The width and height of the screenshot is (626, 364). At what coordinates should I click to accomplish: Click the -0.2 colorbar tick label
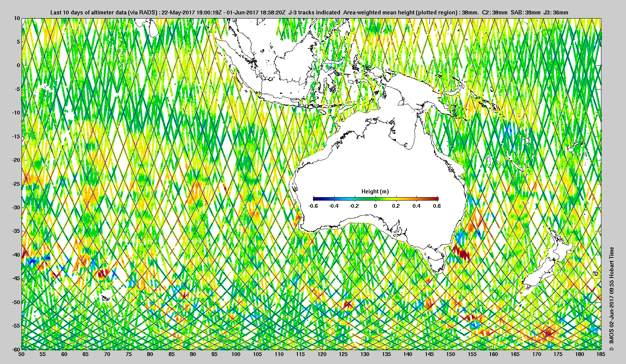[354, 206]
